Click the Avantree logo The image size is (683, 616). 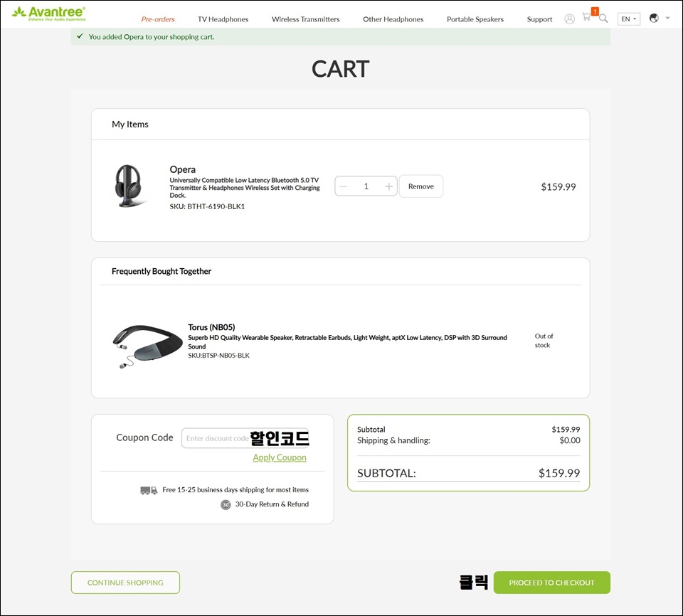(x=49, y=14)
